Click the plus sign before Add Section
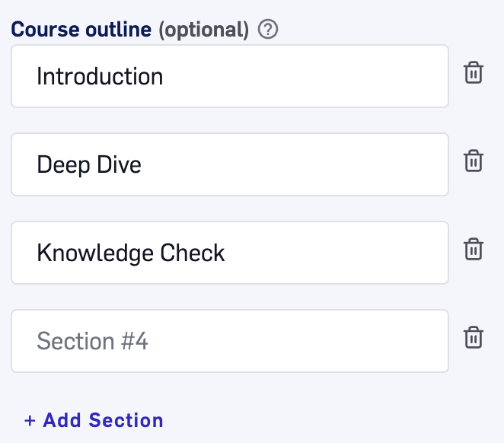Screen dimensions: 504x443 tap(30, 420)
